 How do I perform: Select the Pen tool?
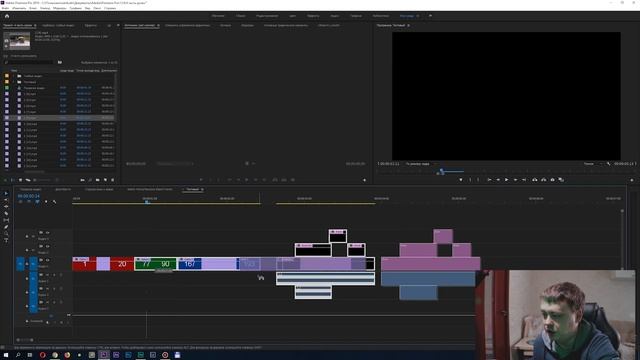(6, 227)
